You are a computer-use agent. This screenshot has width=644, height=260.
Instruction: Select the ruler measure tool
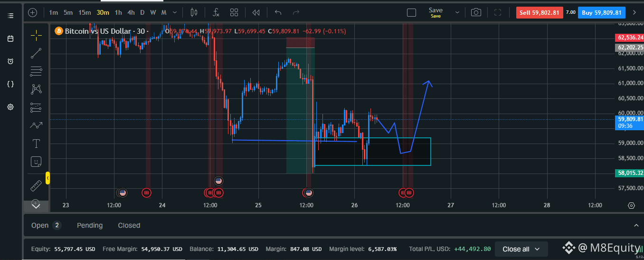(x=36, y=185)
